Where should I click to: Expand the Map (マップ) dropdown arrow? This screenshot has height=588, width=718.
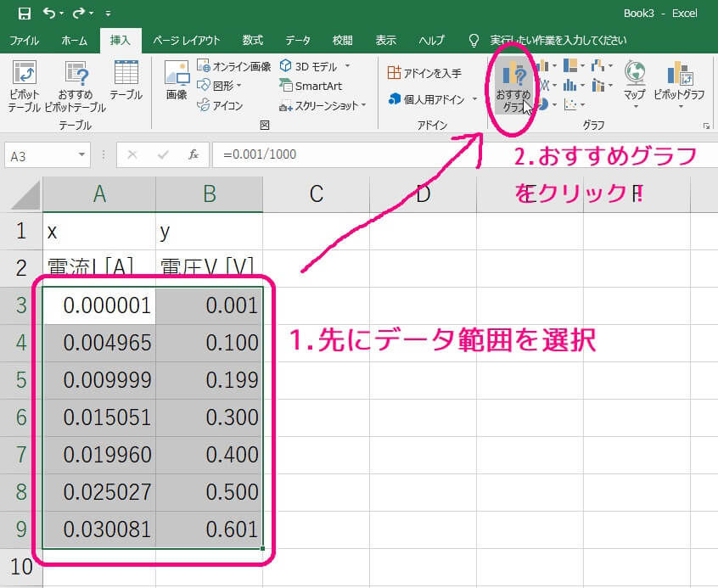pos(636,107)
